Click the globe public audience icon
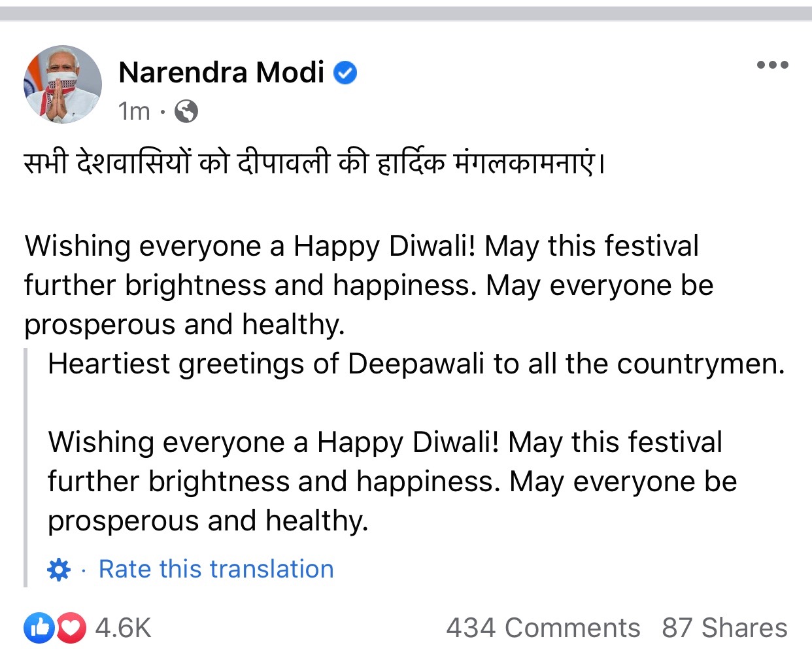The width and height of the screenshot is (812, 658). click(x=186, y=111)
